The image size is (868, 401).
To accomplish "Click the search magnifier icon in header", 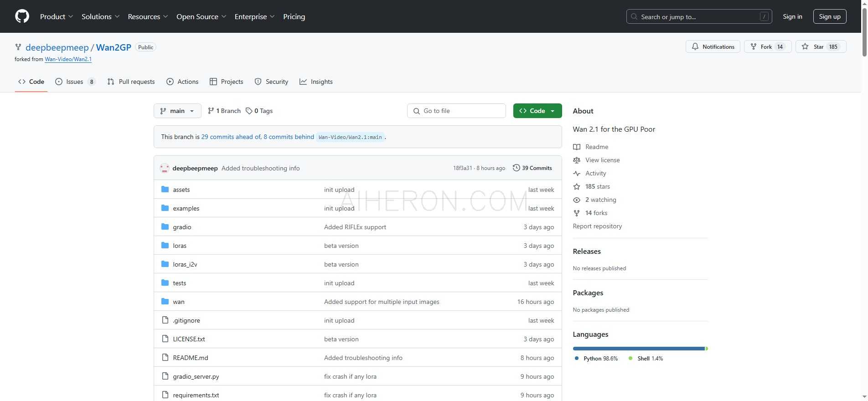I will coord(634,16).
